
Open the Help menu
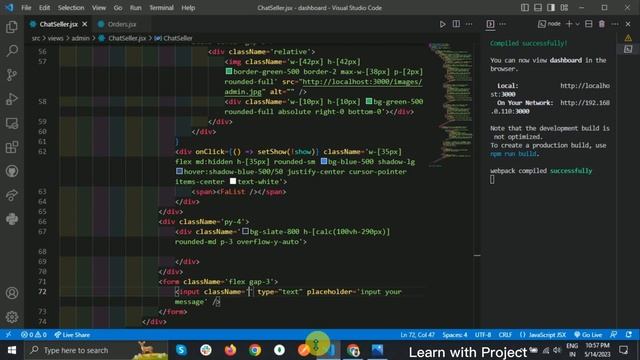click(188, 8)
